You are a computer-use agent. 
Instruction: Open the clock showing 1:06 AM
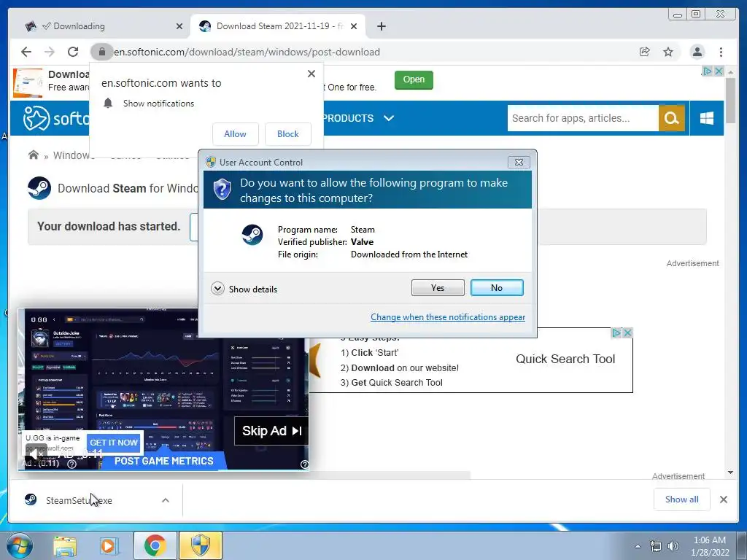710,546
